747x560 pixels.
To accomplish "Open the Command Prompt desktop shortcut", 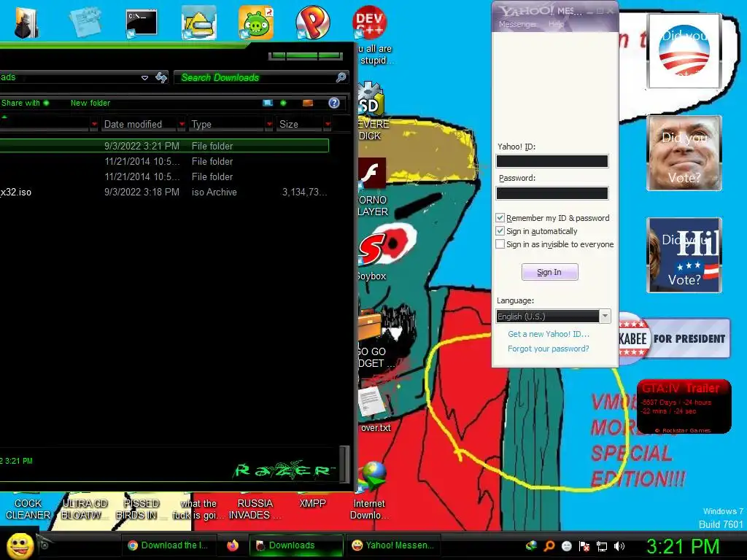I will 141,23.
